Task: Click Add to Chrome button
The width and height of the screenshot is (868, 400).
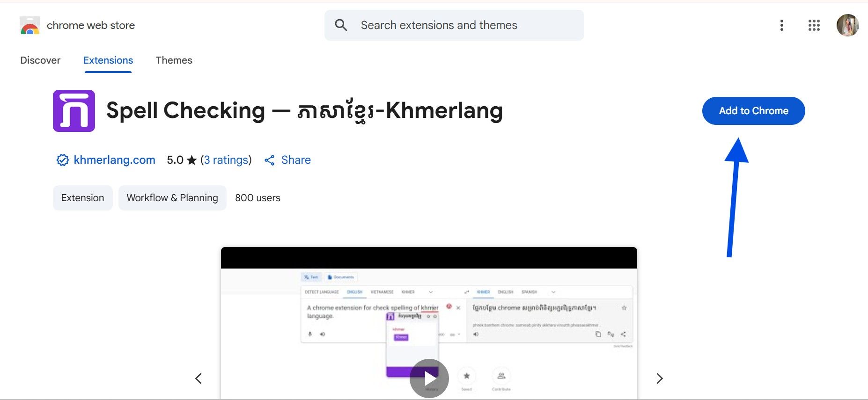Action: (x=753, y=111)
